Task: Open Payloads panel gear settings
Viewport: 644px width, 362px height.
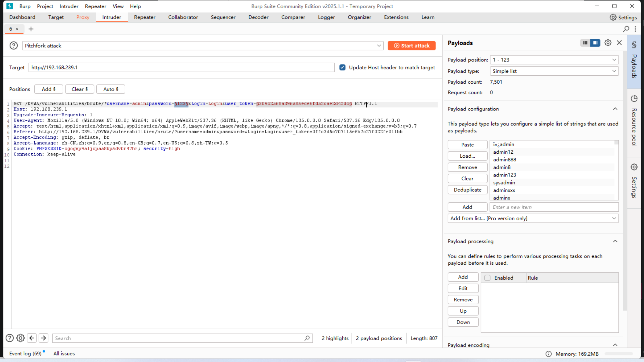Action: click(608, 43)
